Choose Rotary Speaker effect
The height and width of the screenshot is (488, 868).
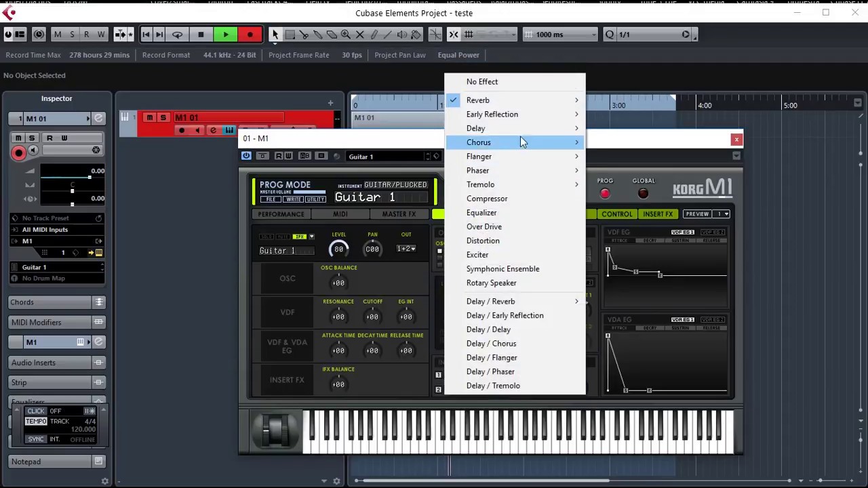[x=515, y=283]
